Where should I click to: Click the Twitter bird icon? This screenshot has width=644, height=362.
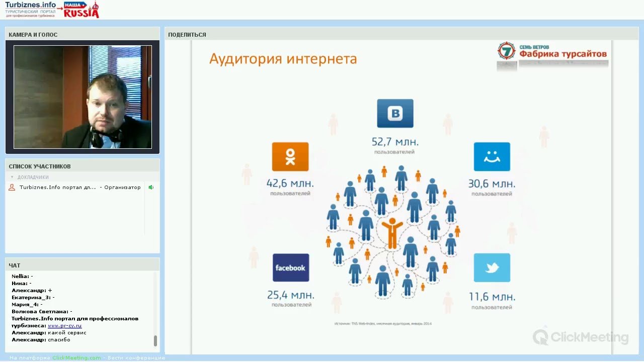click(492, 267)
